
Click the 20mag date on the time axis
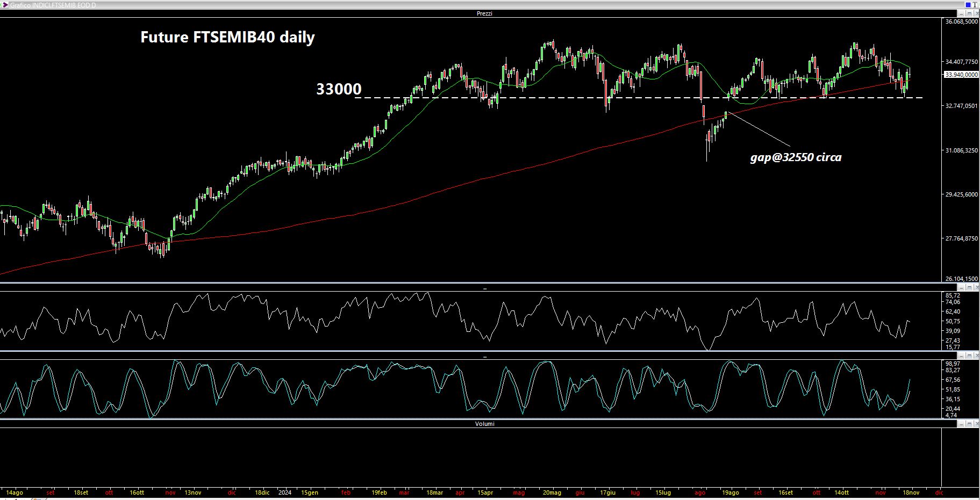[552, 492]
